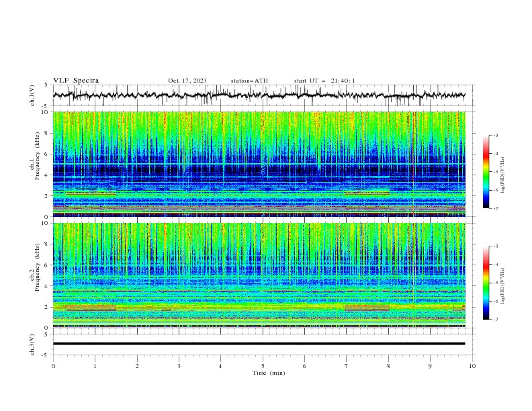532x411 pixels.
Task: Click the time axis tick label '0'
Action: (53, 366)
